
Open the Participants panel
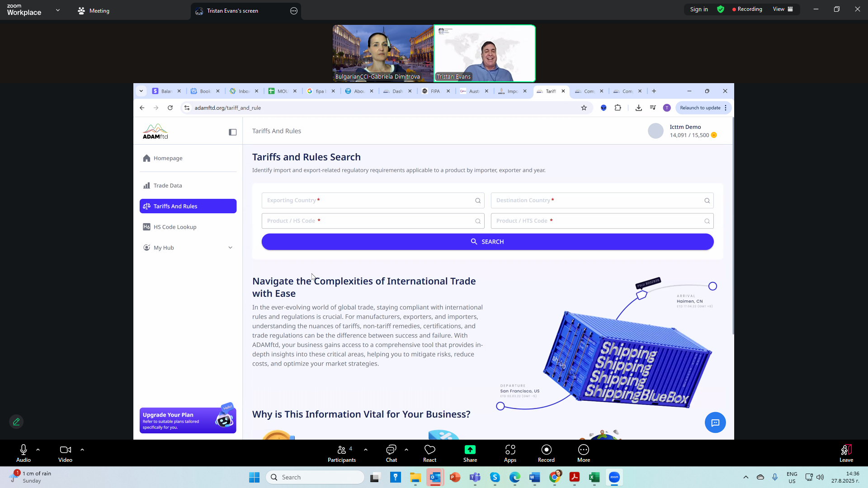tap(342, 453)
